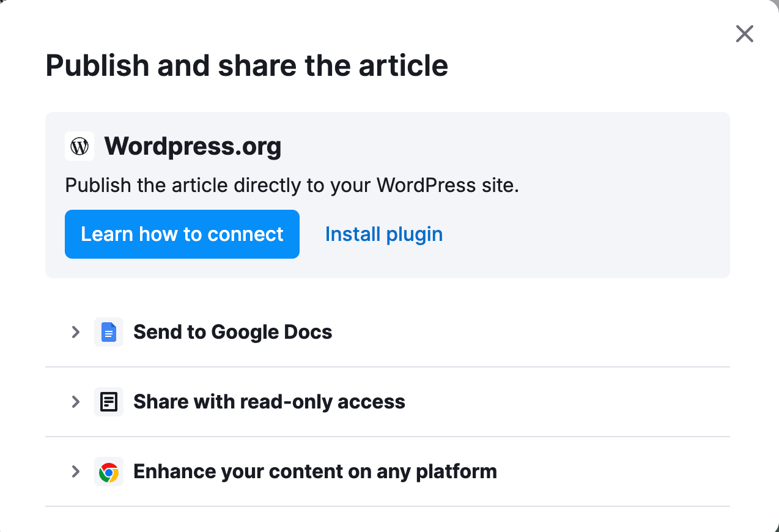Click the chevron beside Share with read-only access
The height and width of the screenshot is (532, 779).
click(x=75, y=402)
